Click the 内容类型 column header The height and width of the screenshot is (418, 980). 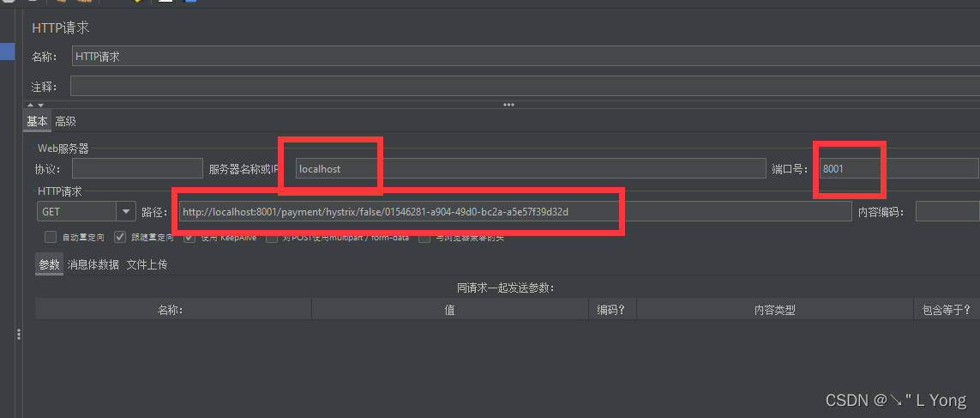[775, 310]
